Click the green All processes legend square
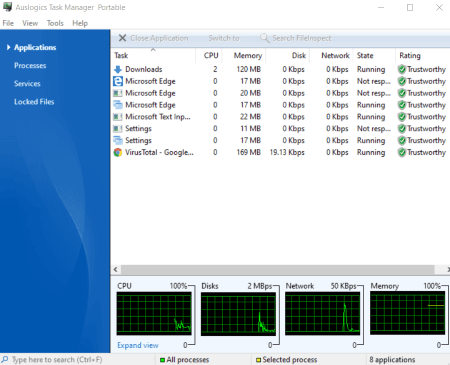Viewport: 450px width, 365px height. (162, 360)
